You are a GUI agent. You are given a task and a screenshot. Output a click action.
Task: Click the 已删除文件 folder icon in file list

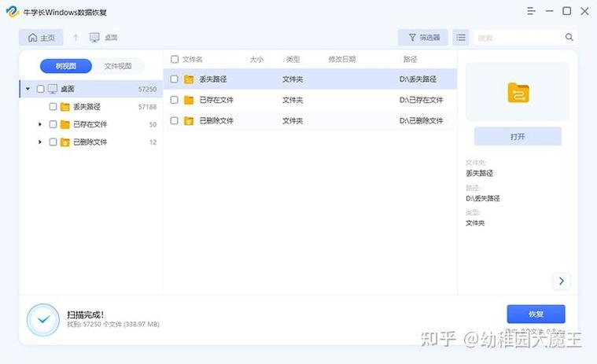(x=189, y=121)
